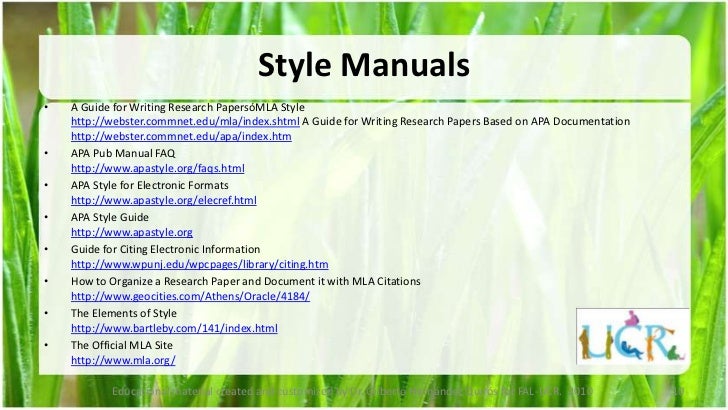Visit the http://www.apastyle.org link

coord(132,232)
